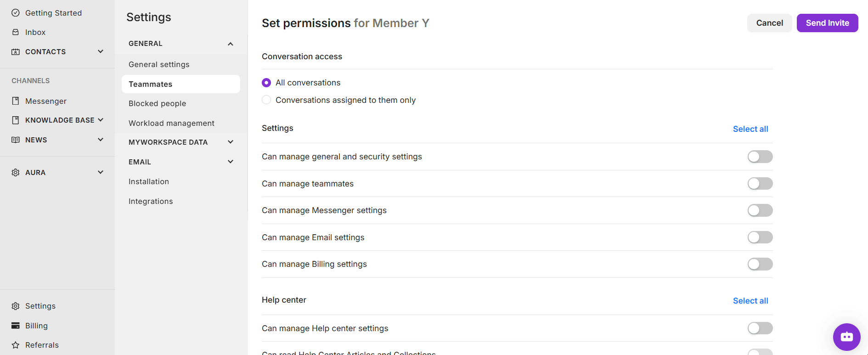Viewport: 868px width, 355px height.
Task: Enable Can manage Help center settings
Action: pyautogui.click(x=760, y=328)
